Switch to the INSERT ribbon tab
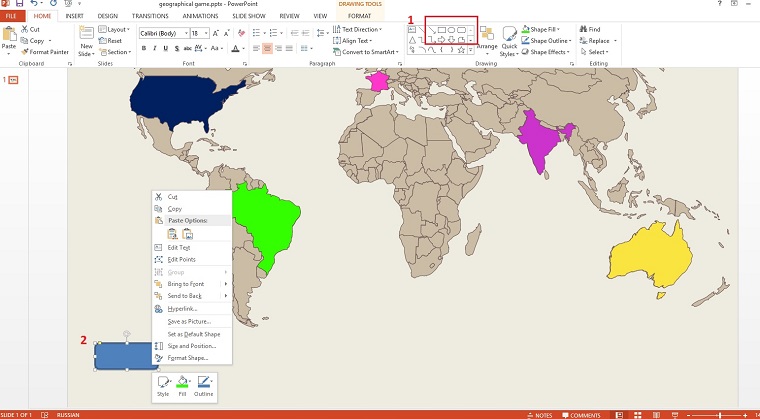Image resolution: width=760 pixels, height=419 pixels. [x=74, y=16]
